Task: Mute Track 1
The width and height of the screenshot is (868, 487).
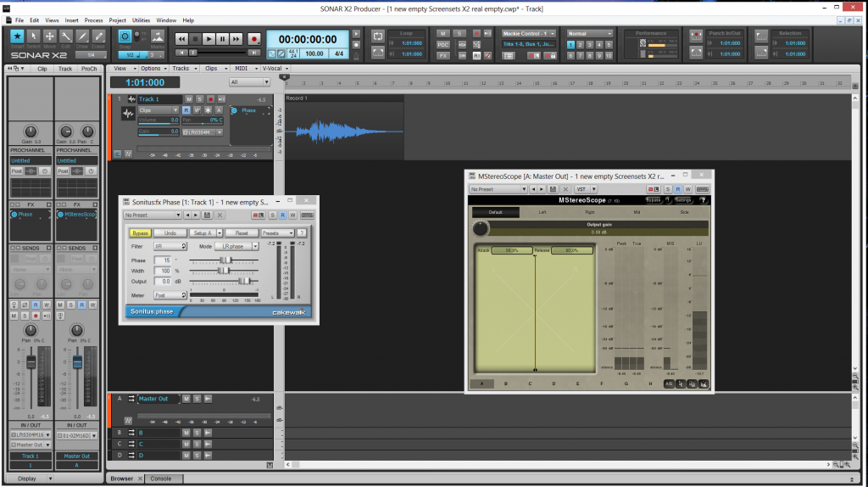Action: (189, 99)
